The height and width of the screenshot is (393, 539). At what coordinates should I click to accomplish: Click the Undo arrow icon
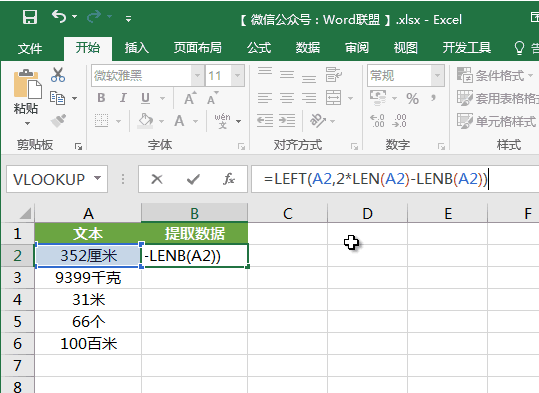pyautogui.click(x=59, y=17)
